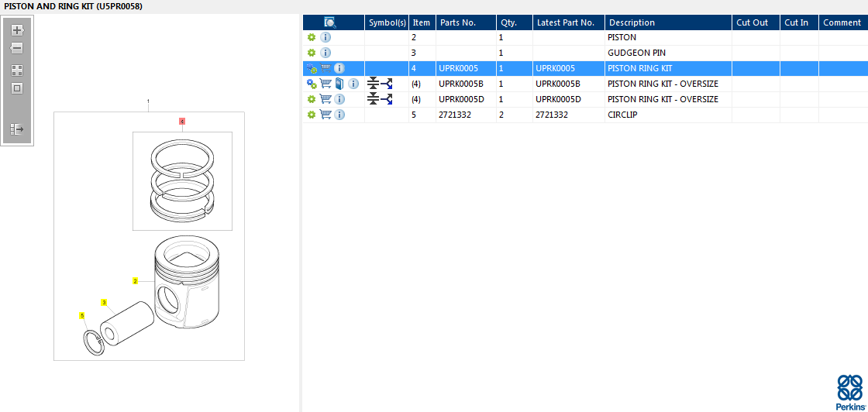This screenshot has height=412, width=868.
Task: Click OVERSIZE description in UPRK0005D row
Action: [x=663, y=100]
